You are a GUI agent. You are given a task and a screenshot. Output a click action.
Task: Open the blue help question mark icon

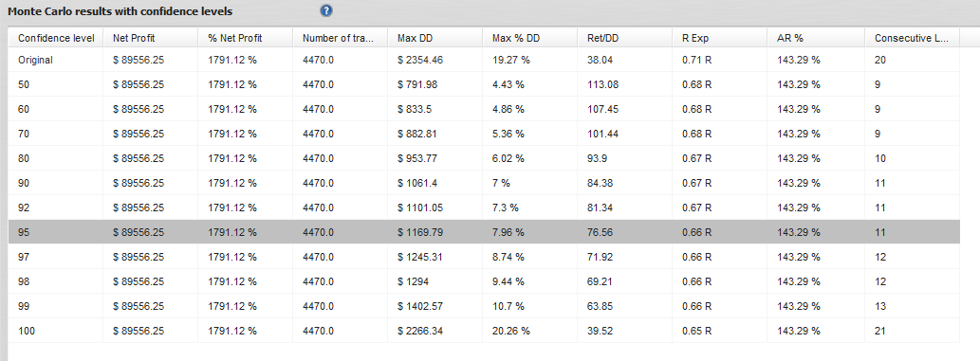325,11
